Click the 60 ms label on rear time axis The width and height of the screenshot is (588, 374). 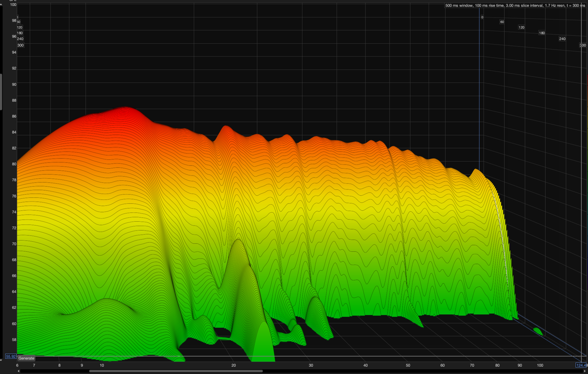[502, 22]
